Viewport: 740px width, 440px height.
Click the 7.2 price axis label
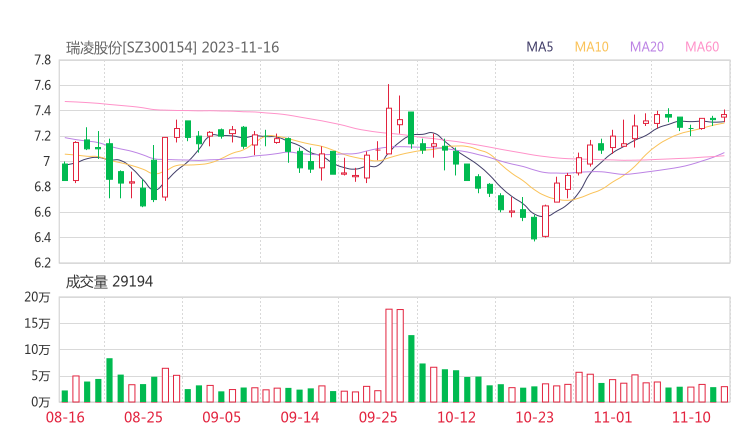tap(42, 136)
